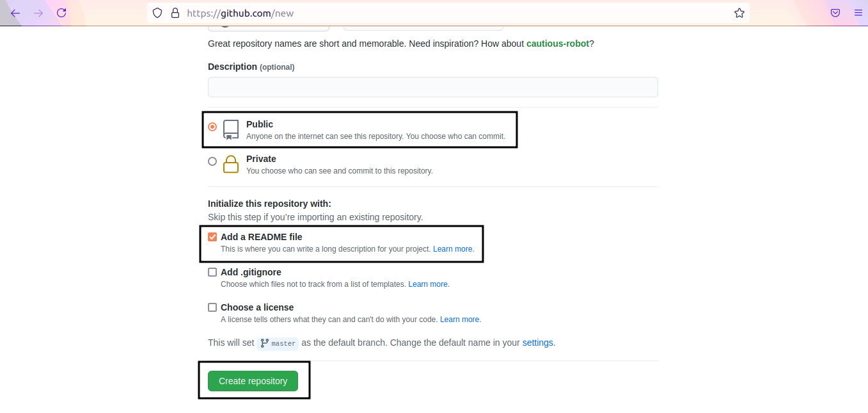Click the Description (optional) label

pos(251,67)
